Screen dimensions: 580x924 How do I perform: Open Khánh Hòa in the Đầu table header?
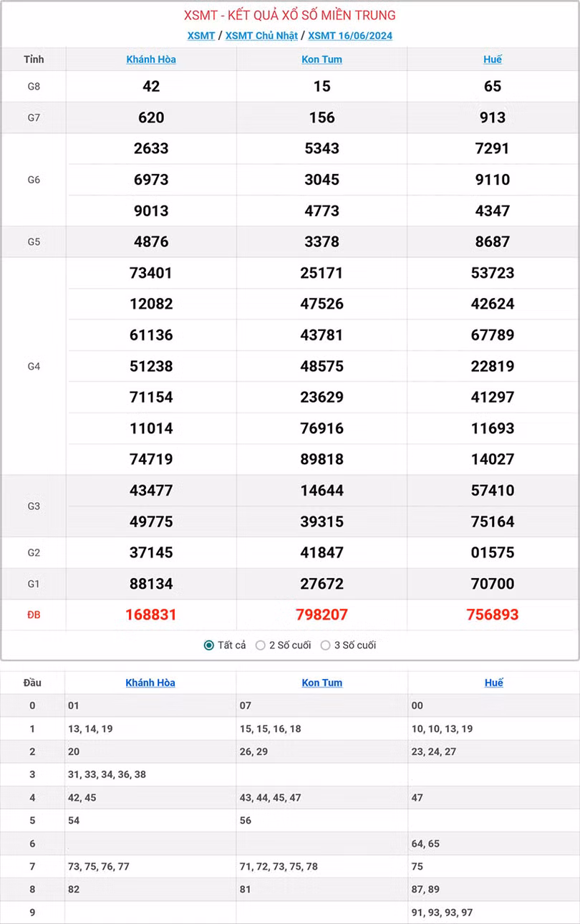(150, 682)
